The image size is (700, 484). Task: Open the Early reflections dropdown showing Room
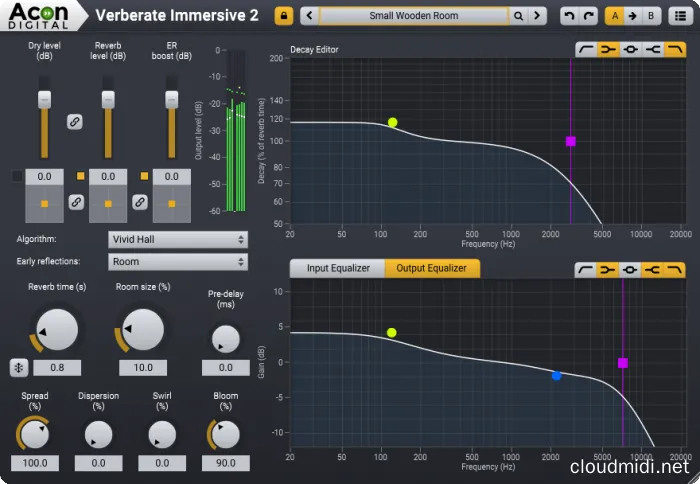(x=177, y=262)
